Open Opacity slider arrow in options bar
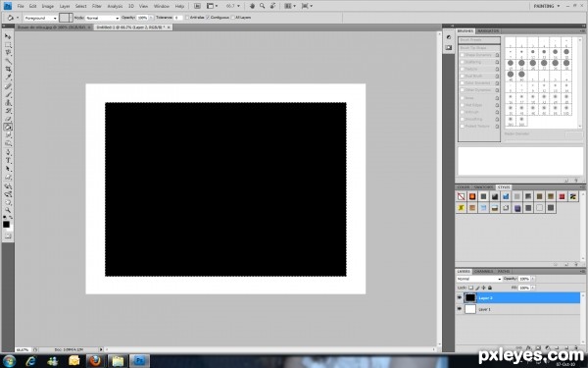The image size is (588, 368). pos(151,18)
